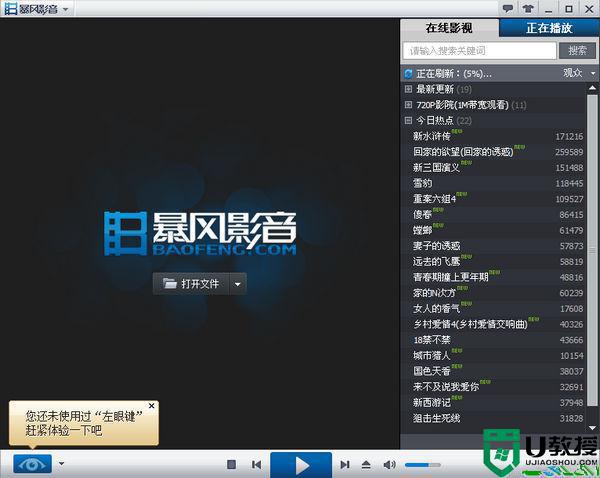Collapse the 今日热点 category
The width and height of the screenshot is (600, 478).
point(408,121)
